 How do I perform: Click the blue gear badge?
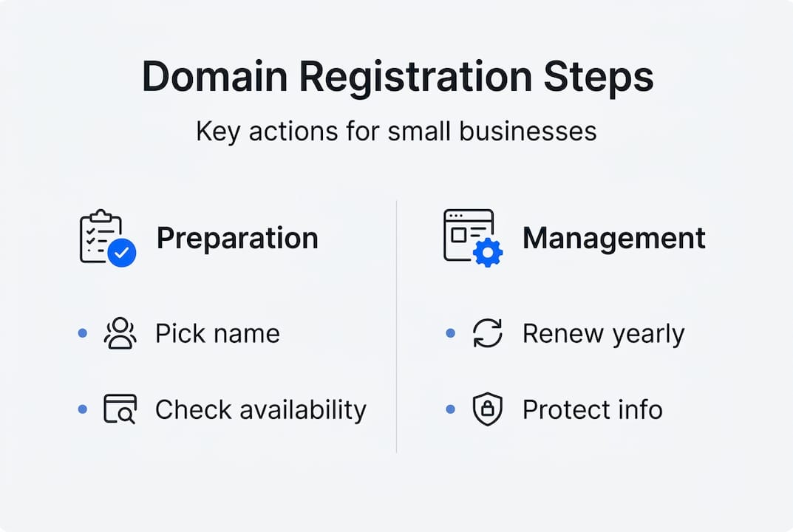click(x=488, y=253)
